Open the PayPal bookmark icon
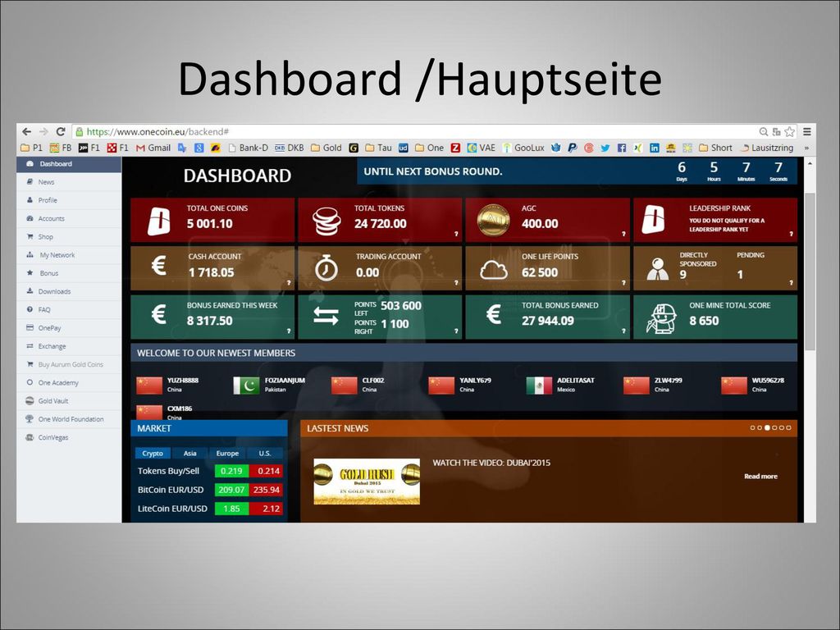 572,148
